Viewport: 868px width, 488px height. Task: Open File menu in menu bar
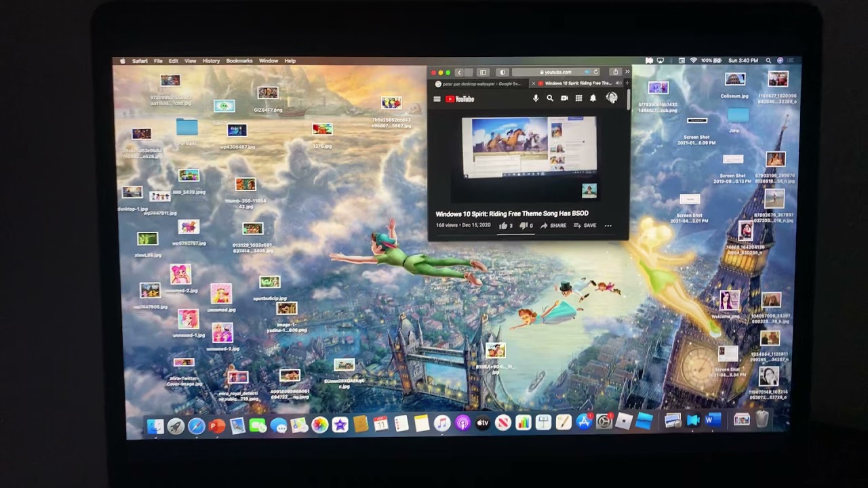(x=158, y=61)
